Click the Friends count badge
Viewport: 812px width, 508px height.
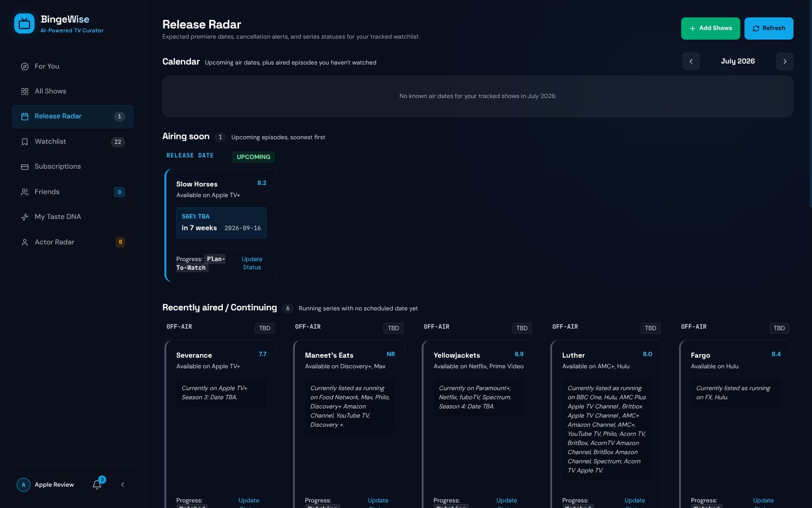pos(119,192)
